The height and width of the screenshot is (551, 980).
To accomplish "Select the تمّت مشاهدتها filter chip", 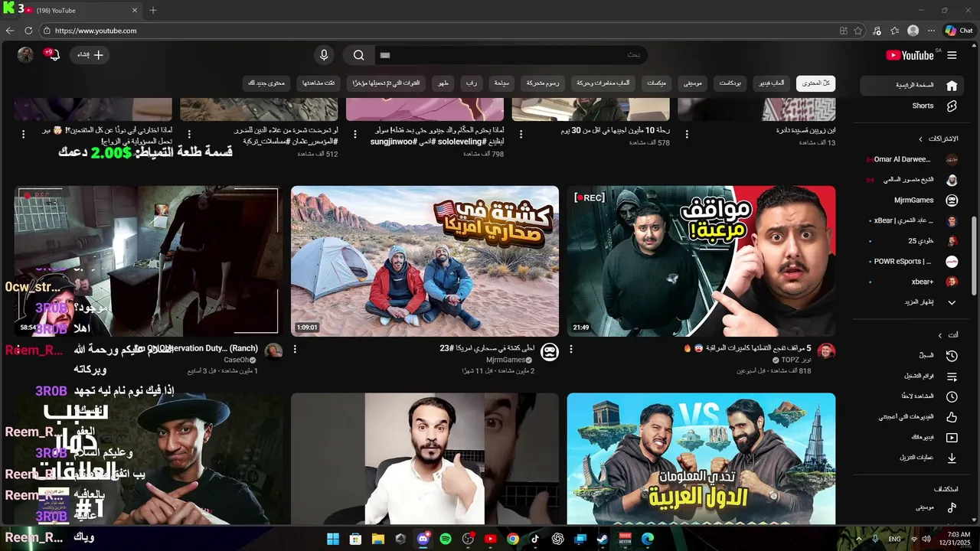I will point(318,83).
